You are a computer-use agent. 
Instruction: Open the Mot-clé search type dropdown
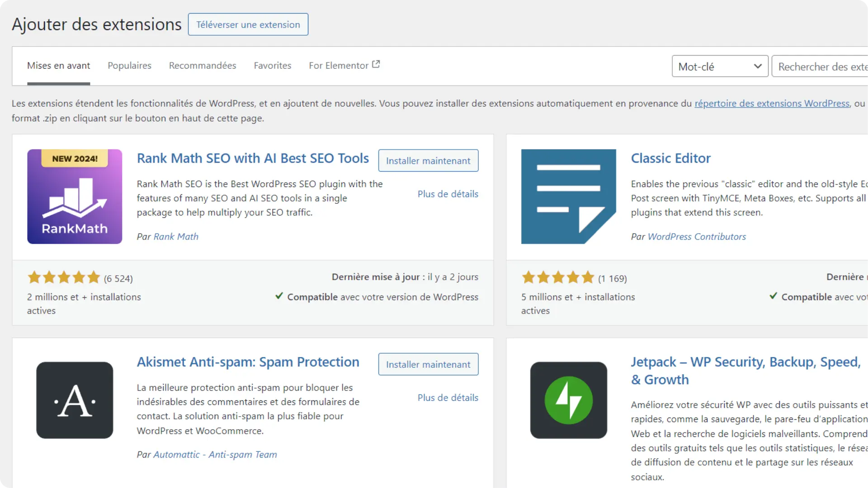click(x=720, y=66)
